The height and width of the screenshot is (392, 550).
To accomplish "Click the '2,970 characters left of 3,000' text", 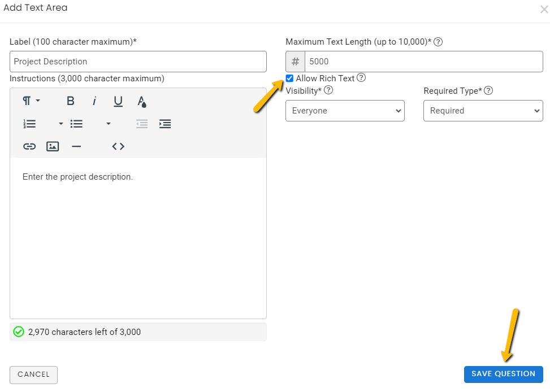I will pyautogui.click(x=85, y=332).
